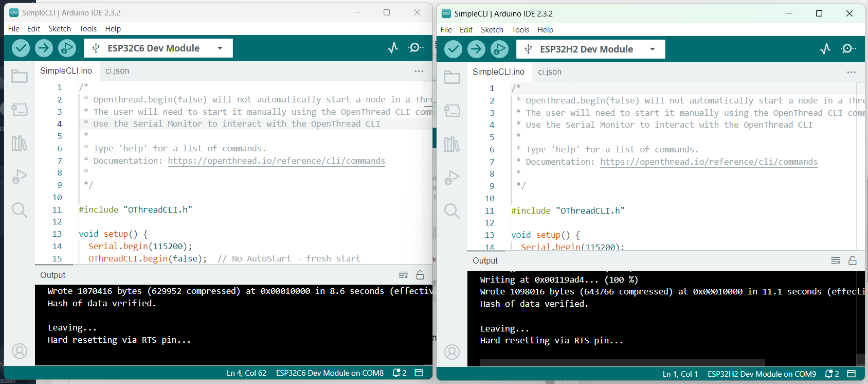868x384 pixels.
Task: Open the Sketch menu in left window
Action: click(x=60, y=29)
